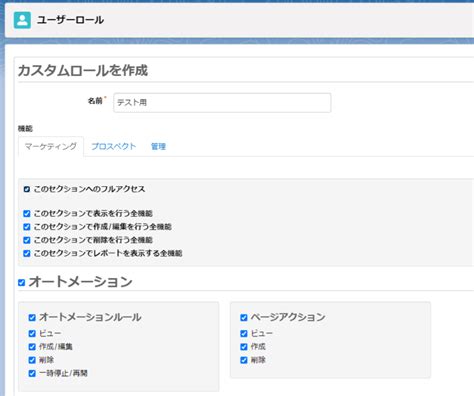
Task: Toggle the オートメーションルール group checkbox
Action: pos(32,317)
